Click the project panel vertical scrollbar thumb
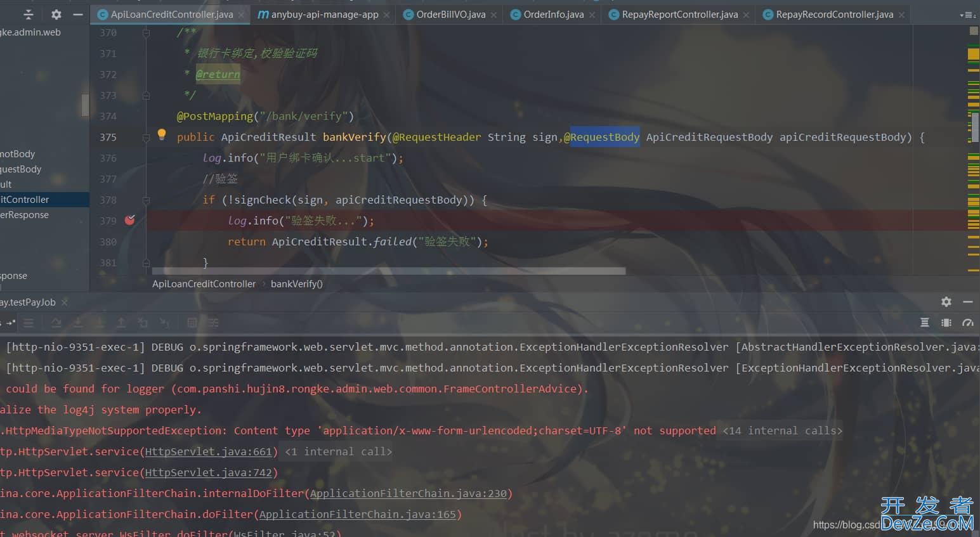 click(85, 105)
